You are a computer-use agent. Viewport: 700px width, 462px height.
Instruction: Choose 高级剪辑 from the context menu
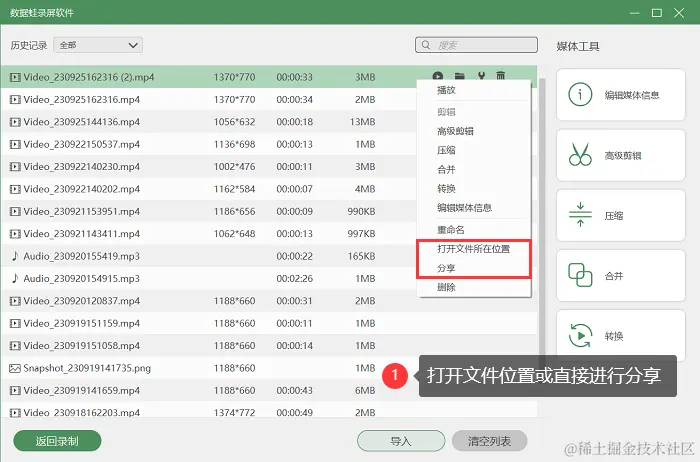coord(455,131)
